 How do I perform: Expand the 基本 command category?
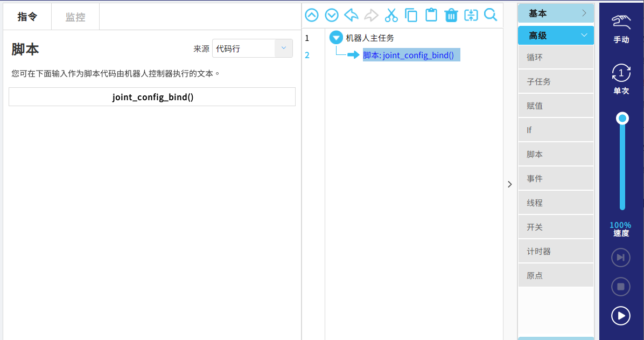click(x=556, y=13)
